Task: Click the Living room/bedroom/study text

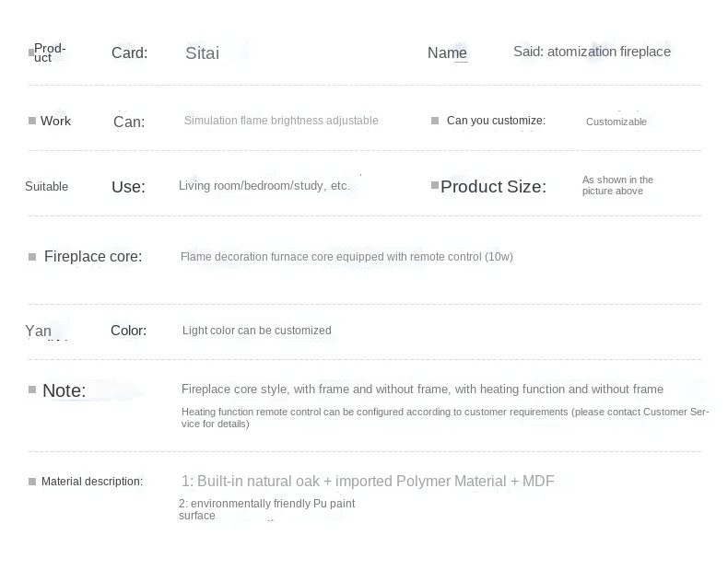Action: [264, 186]
